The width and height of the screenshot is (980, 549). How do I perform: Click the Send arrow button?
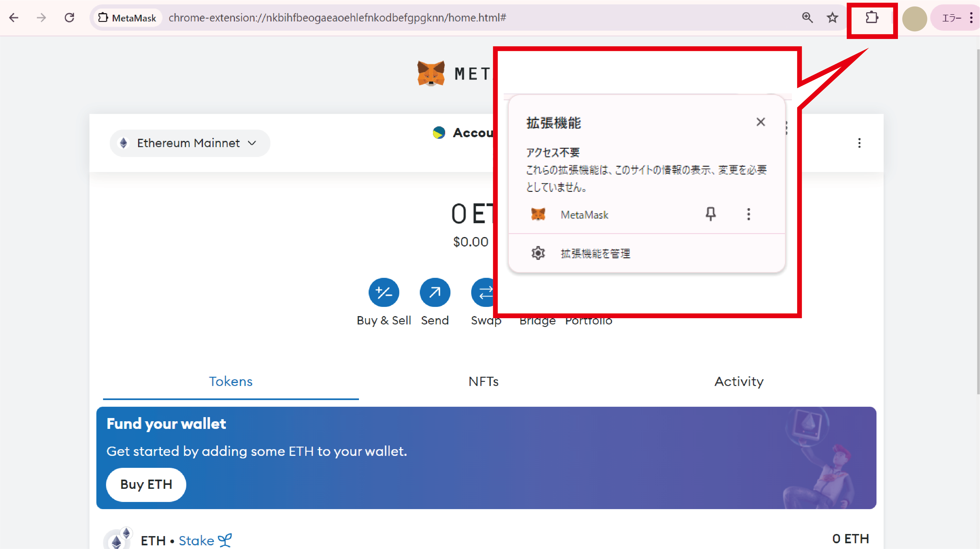pyautogui.click(x=435, y=292)
